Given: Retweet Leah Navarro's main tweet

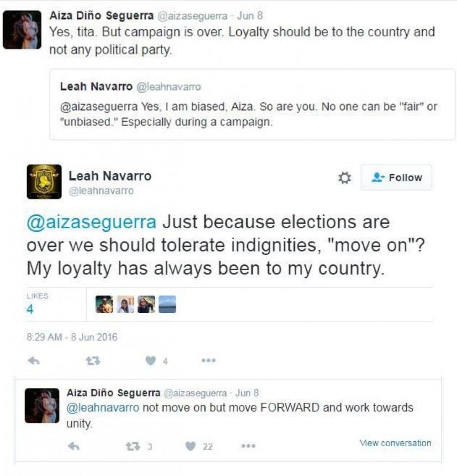Looking at the screenshot, I should (x=93, y=361).
